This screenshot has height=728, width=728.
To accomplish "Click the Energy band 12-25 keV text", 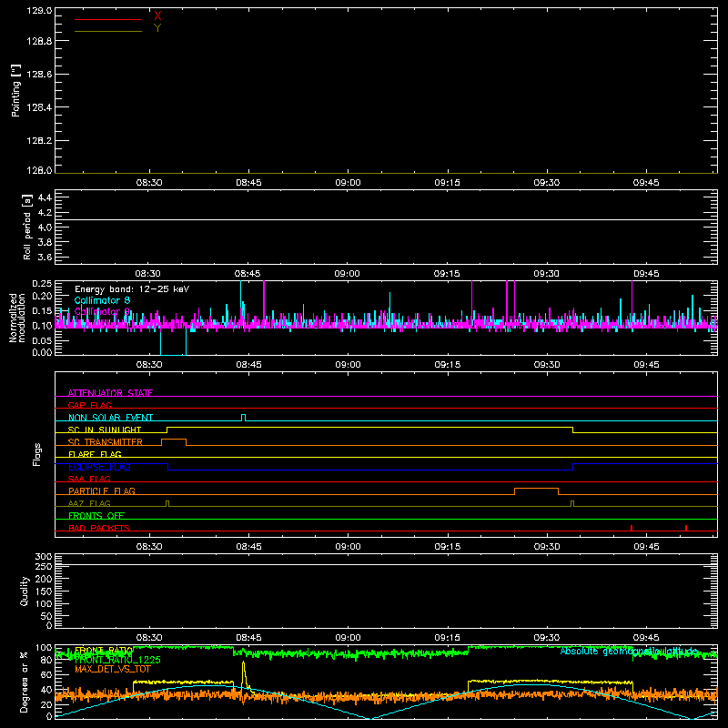I will click(x=132, y=289).
